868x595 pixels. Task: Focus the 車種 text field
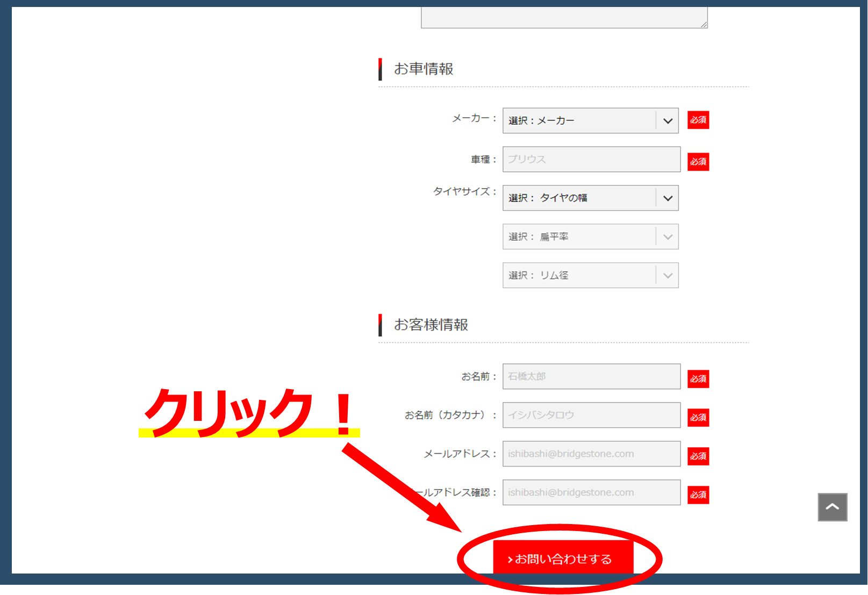coord(591,160)
